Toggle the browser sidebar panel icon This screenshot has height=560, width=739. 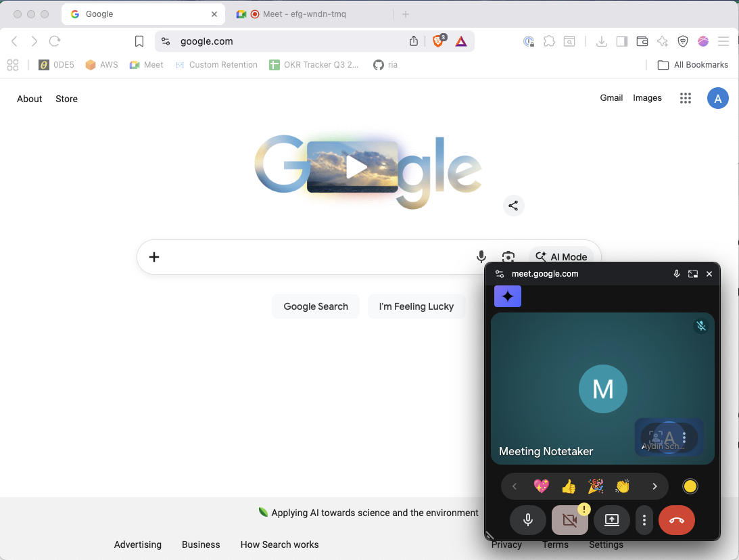[621, 41]
